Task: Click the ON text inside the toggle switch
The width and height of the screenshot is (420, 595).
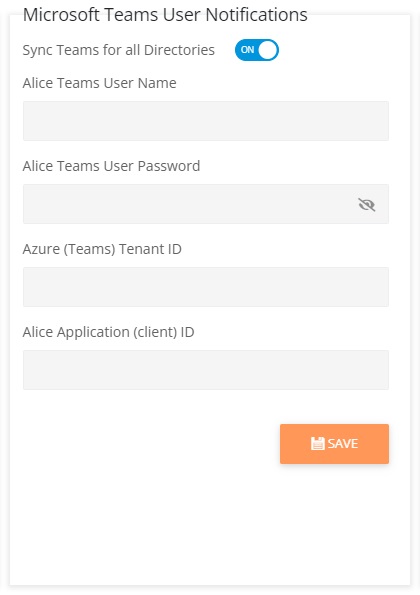Action: (247, 50)
